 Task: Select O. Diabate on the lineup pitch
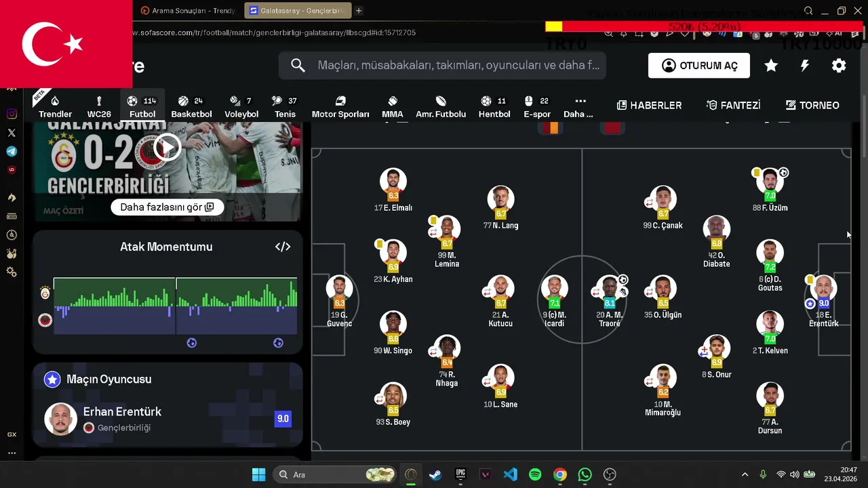[x=717, y=242]
